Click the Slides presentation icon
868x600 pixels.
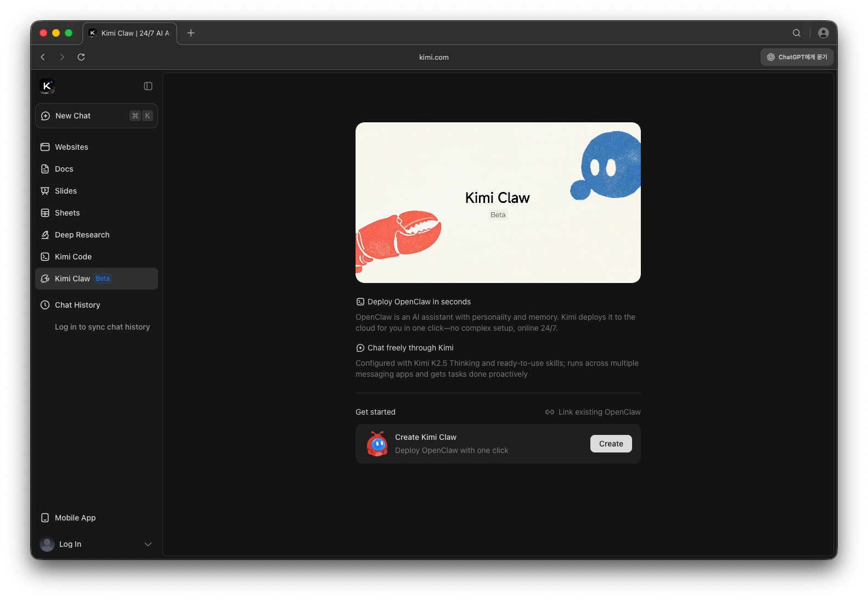click(x=45, y=191)
